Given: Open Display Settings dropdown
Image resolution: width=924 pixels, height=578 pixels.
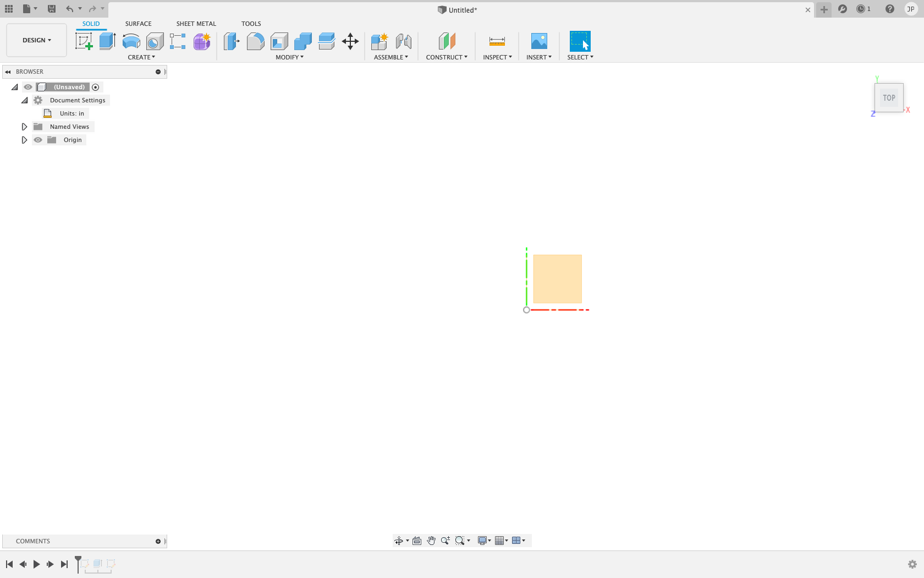Looking at the screenshot, I should pyautogui.click(x=484, y=541).
